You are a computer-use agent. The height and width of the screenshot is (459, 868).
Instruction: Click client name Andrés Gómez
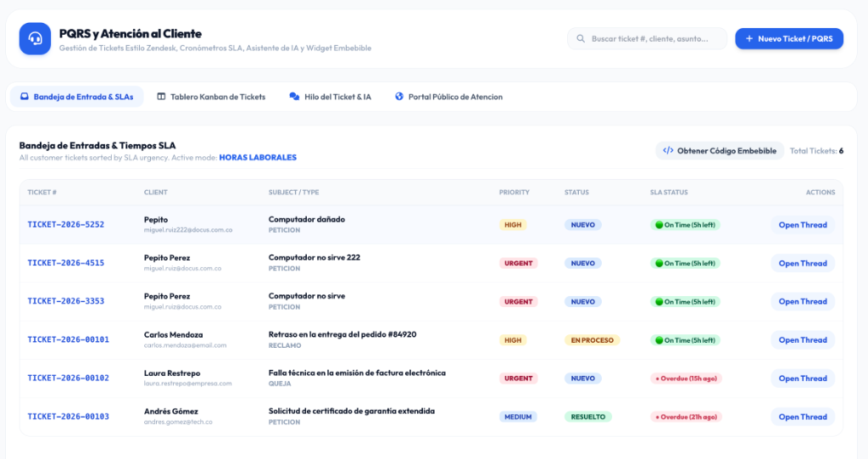171,411
